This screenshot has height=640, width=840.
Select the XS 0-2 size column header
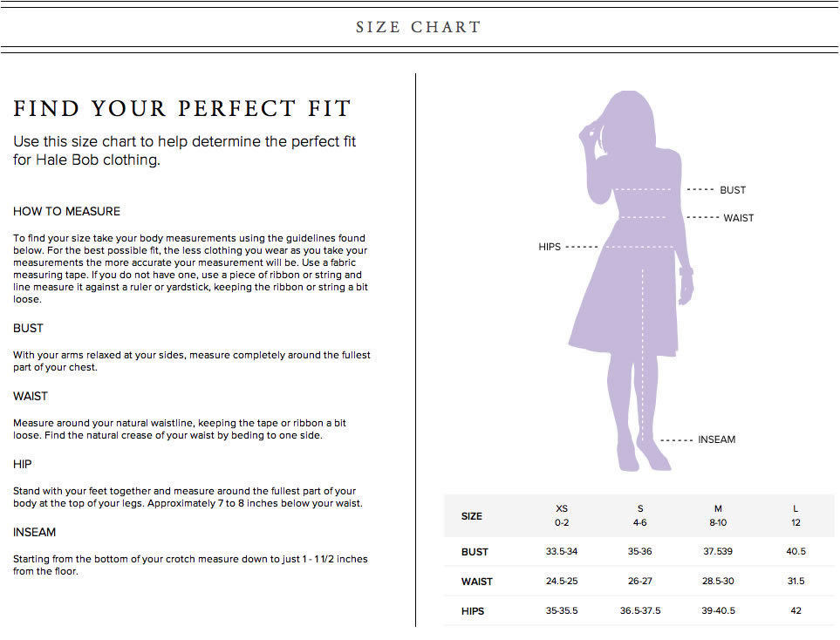(562, 515)
